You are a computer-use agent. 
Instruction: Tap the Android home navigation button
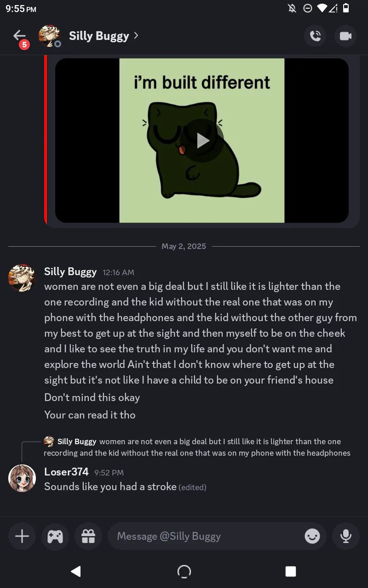tap(184, 571)
